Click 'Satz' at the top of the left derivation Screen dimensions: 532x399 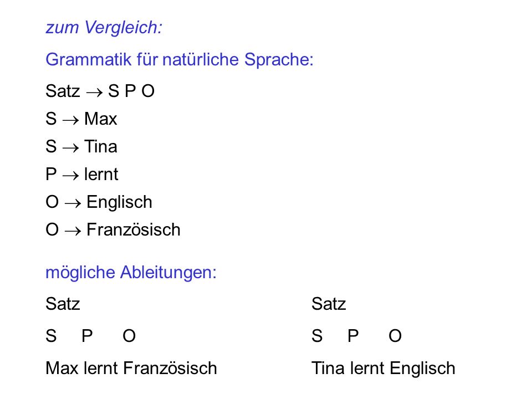63,304
